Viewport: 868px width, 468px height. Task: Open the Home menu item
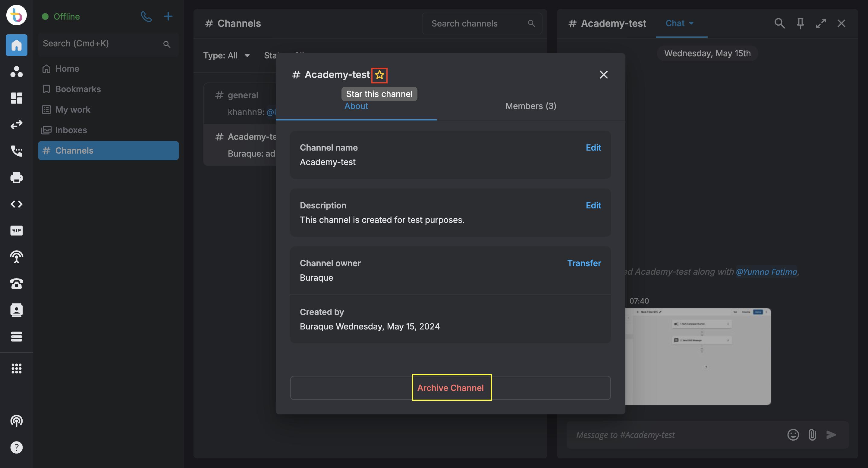click(108, 69)
